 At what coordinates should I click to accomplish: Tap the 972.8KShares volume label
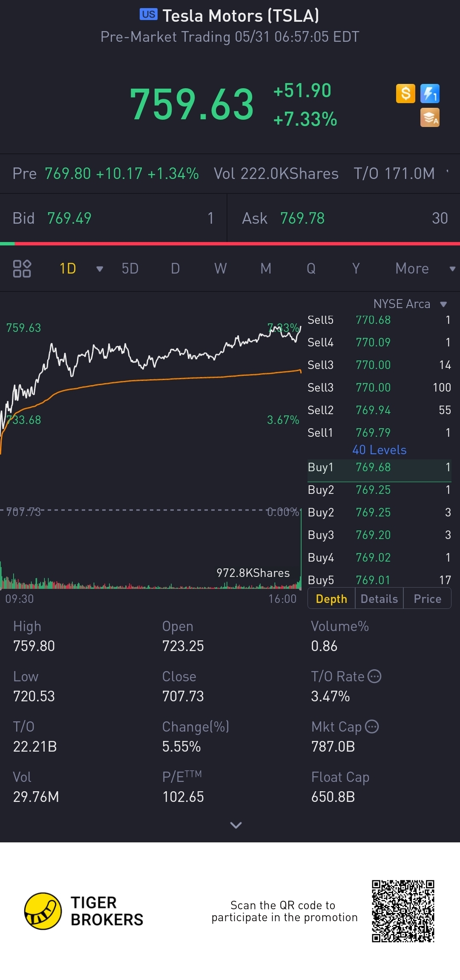253,573
